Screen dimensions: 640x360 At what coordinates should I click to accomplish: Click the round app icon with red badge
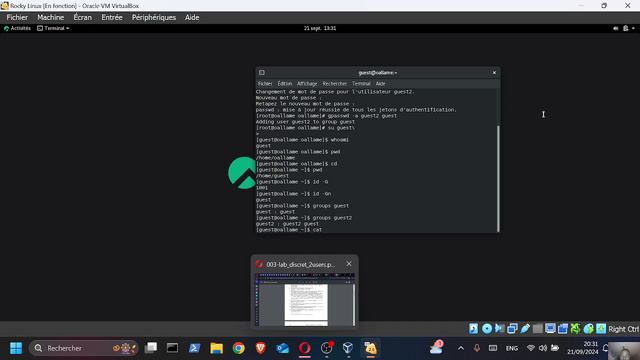(x=327, y=348)
